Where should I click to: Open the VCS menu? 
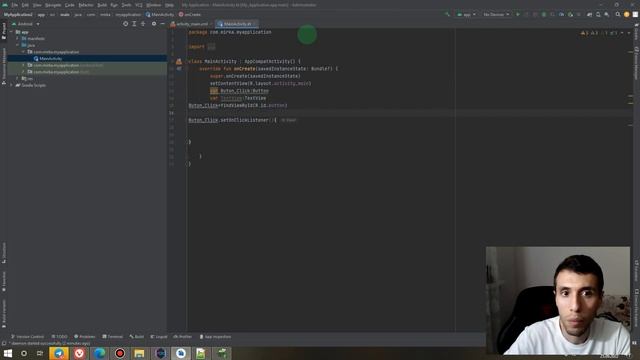(139, 5)
